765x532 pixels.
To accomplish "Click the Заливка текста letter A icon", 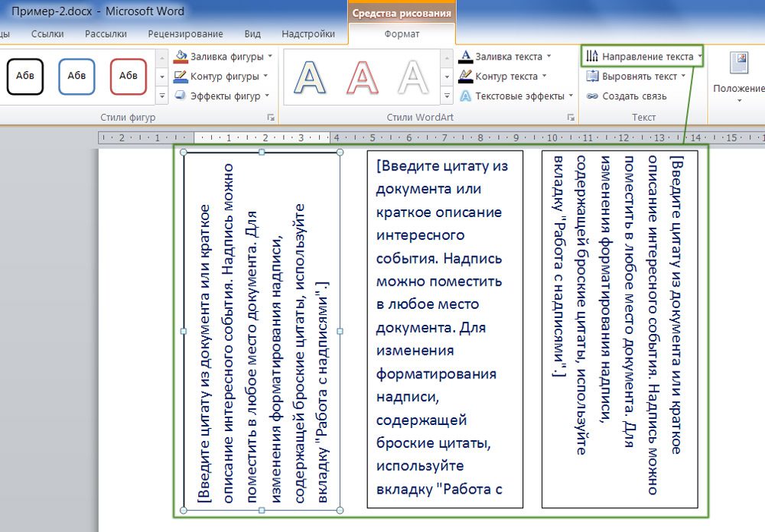I will coord(466,57).
